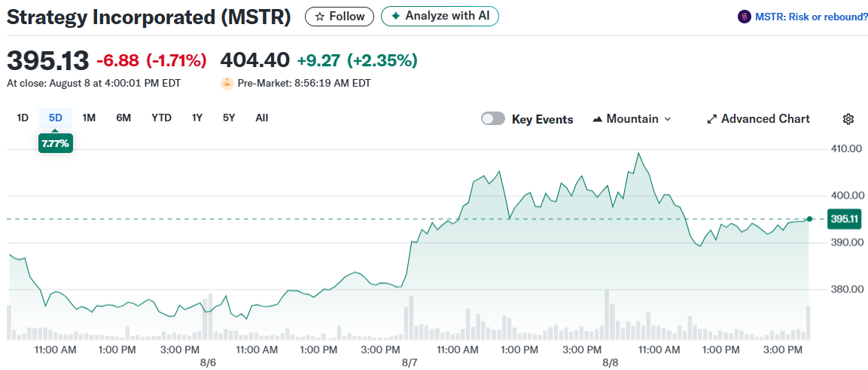The height and width of the screenshot is (370, 868).
Task: Click the 395.13 closing price
Action: coord(47,60)
